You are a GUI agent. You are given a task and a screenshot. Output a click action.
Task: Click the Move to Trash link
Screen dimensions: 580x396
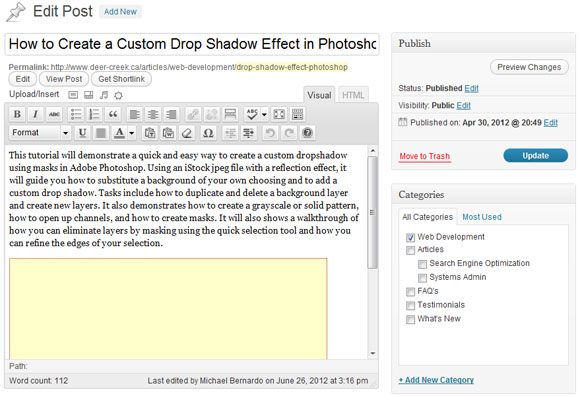point(425,156)
